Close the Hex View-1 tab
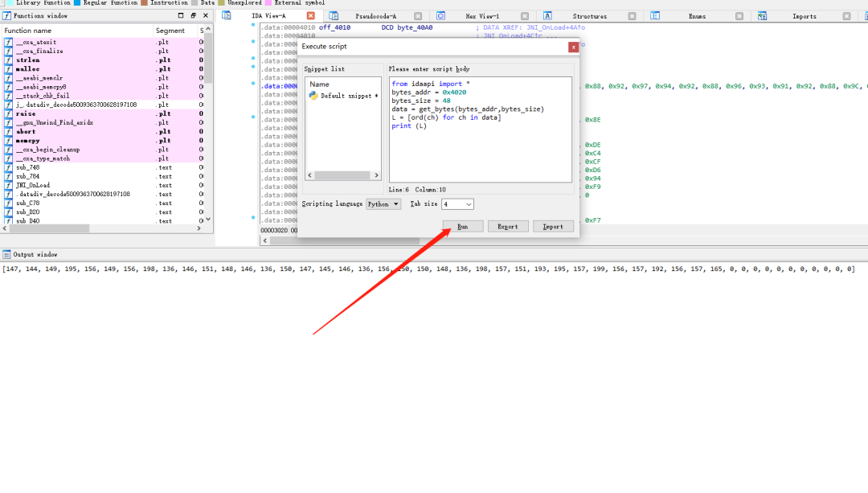 (x=525, y=16)
